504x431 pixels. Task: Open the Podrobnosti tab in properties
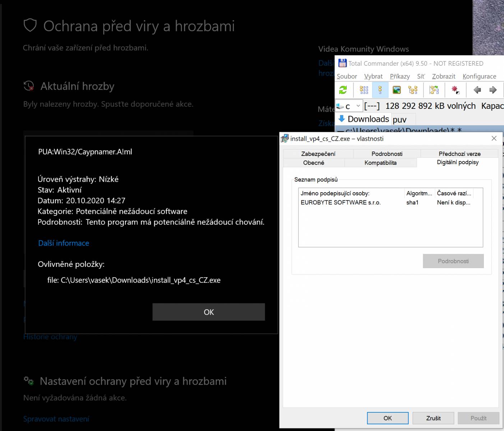pyautogui.click(x=387, y=154)
